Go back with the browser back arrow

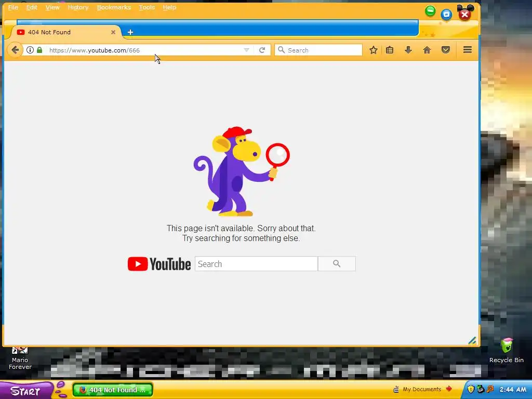coord(15,50)
